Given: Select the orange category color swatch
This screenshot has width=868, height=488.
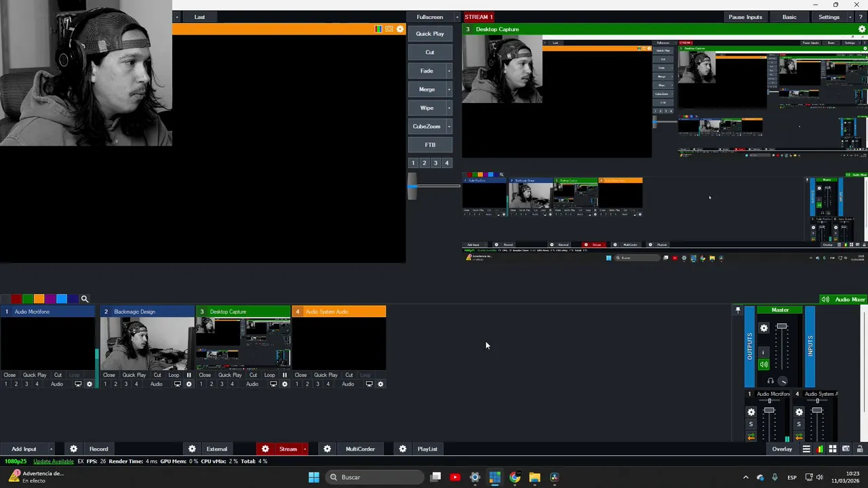Looking at the screenshot, I should click(x=39, y=299).
